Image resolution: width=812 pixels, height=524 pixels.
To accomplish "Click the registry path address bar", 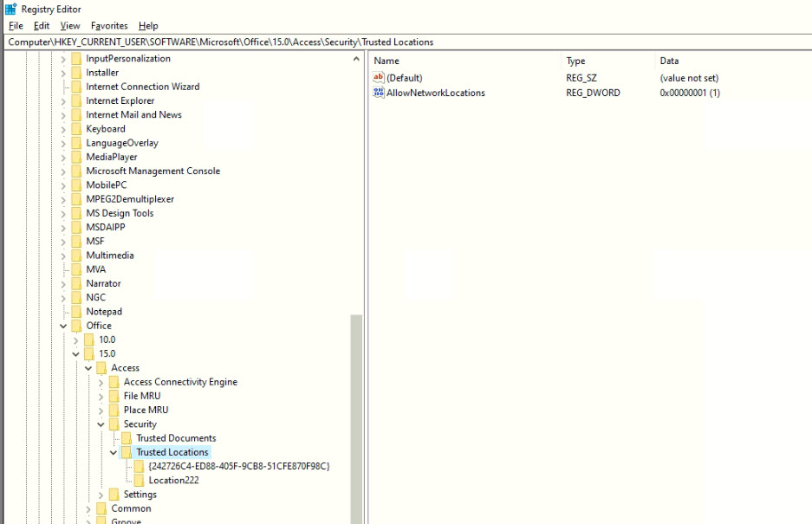I will (406, 42).
